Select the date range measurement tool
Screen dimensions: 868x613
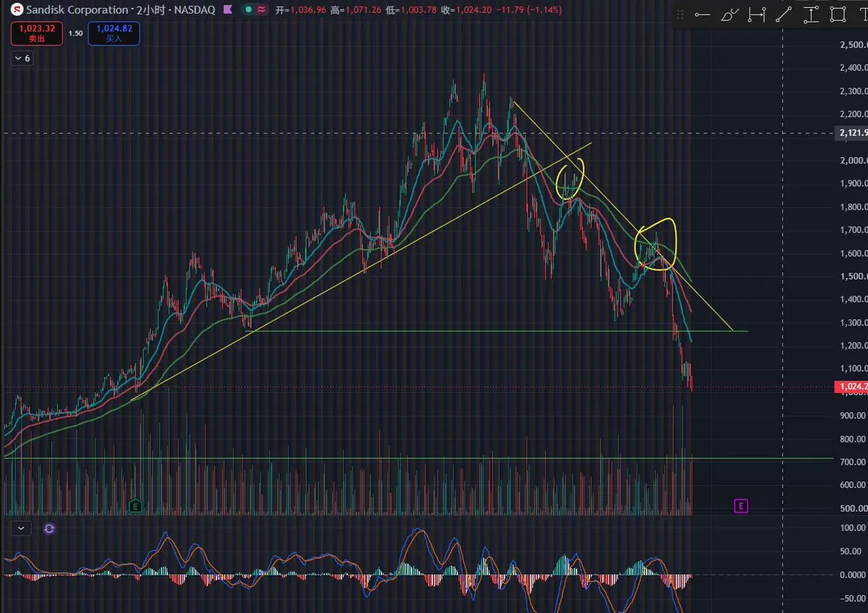[757, 15]
